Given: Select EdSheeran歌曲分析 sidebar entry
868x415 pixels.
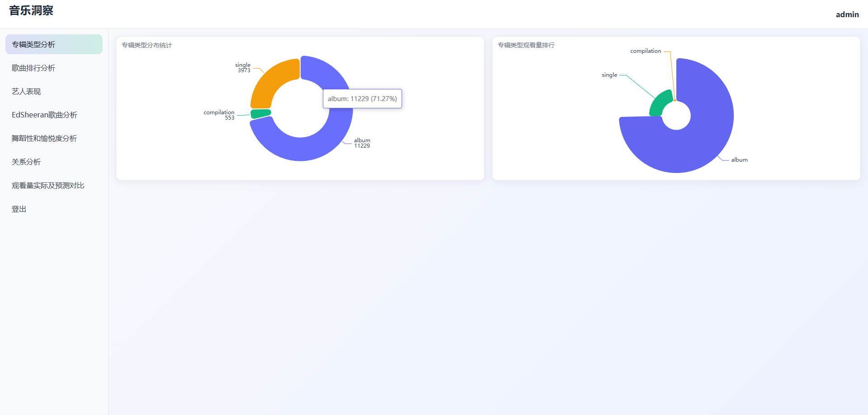Looking at the screenshot, I should 44,115.
